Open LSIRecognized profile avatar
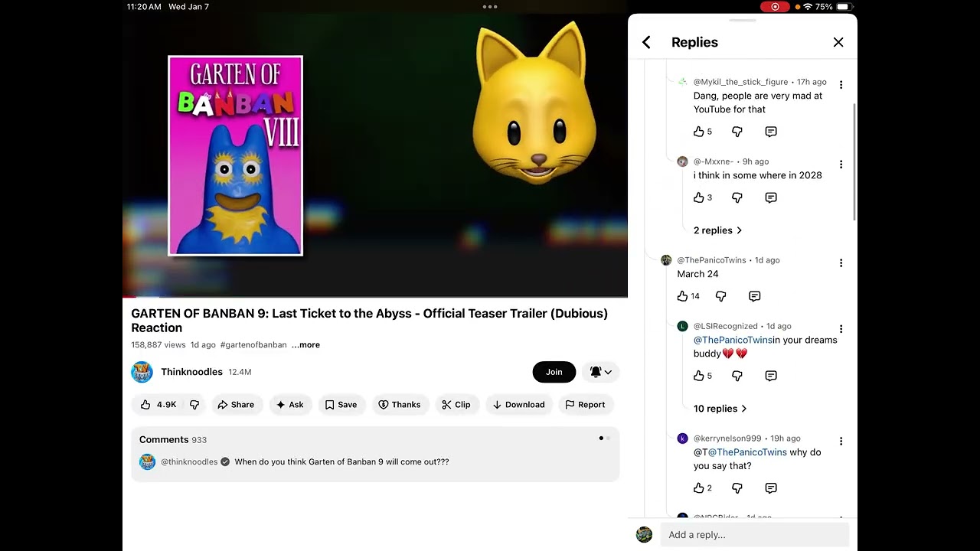Viewport: 980px width, 551px height. click(682, 326)
